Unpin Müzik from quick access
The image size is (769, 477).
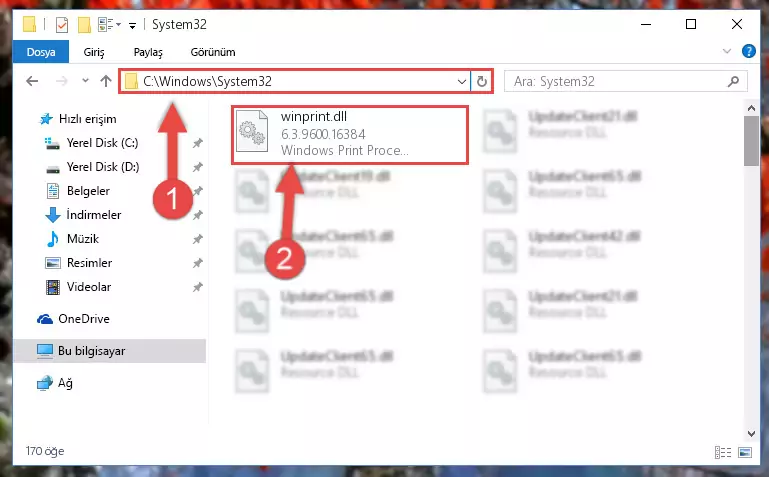(x=197, y=239)
